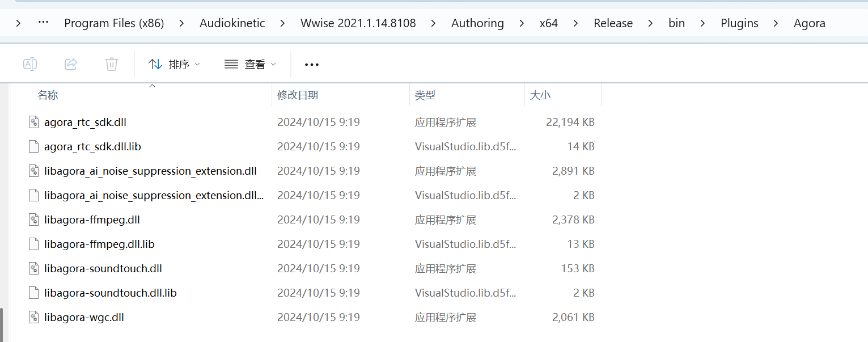868x342 pixels.
Task: Sort files by 名称 column header
Action: point(48,95)
